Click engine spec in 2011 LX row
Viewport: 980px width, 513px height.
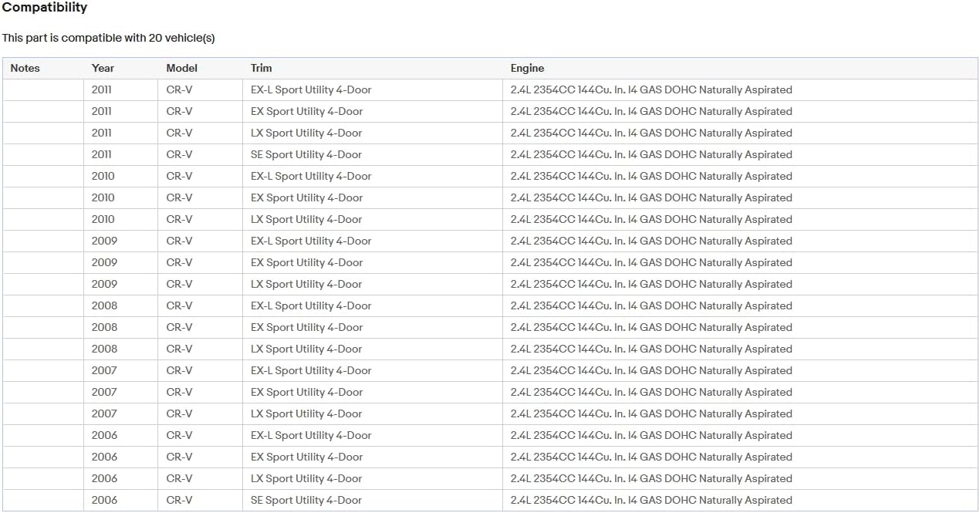[x=651, y=133]
